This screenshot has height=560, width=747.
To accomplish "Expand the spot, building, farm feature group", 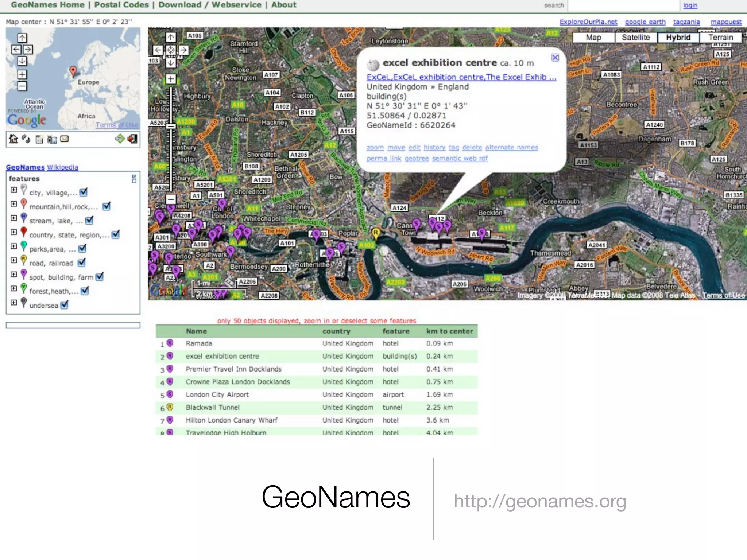I will pos(14,274).
